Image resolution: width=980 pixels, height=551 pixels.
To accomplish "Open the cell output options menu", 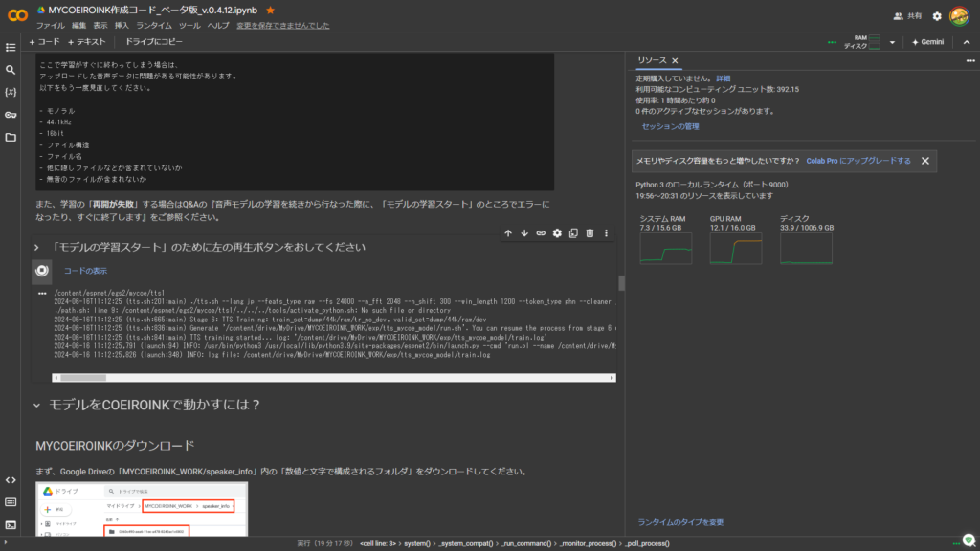I will pos(42,293).
